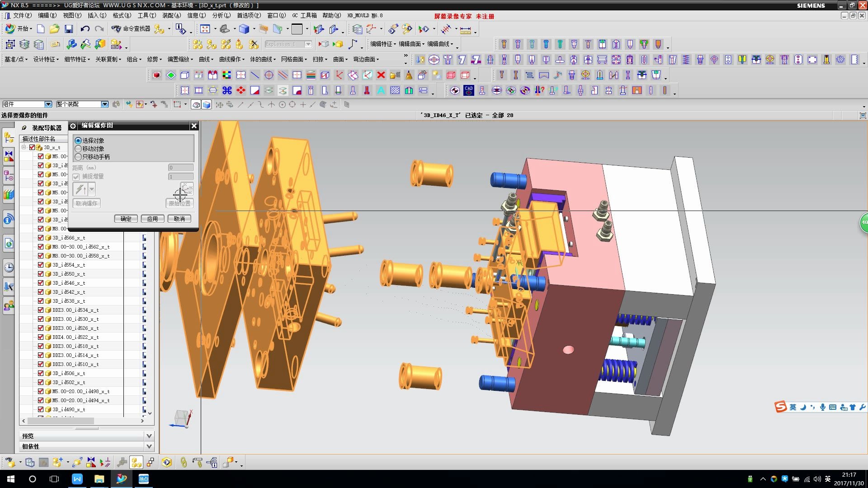The height and width of the screenshot is (488, 868).
Task: Click the 取消爆炸 button
Action: [87, 203]
